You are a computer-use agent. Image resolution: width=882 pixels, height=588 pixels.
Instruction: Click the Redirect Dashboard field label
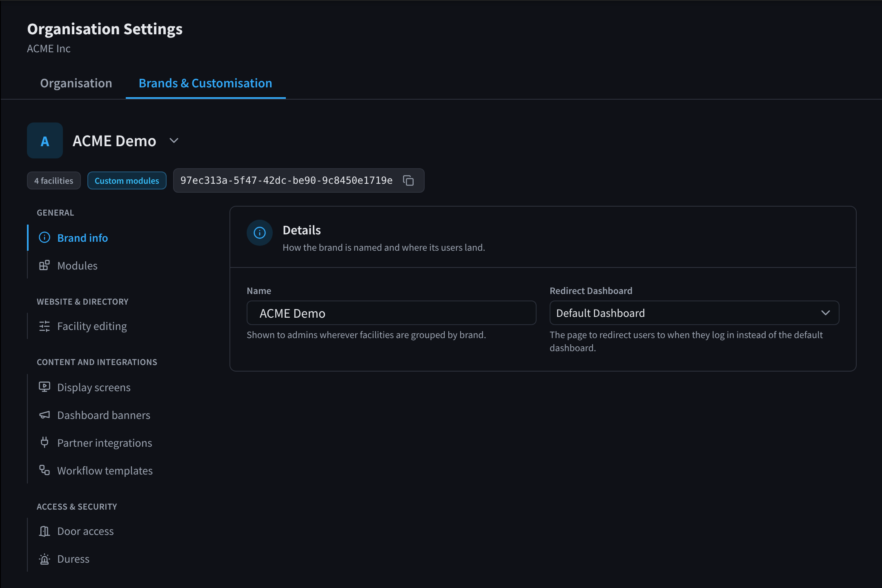[x=591, y=291]
